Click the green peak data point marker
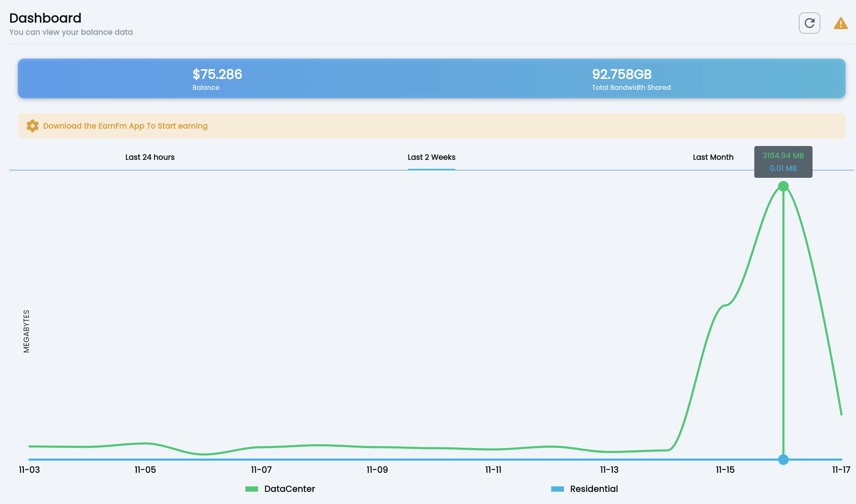 point(783,186)
